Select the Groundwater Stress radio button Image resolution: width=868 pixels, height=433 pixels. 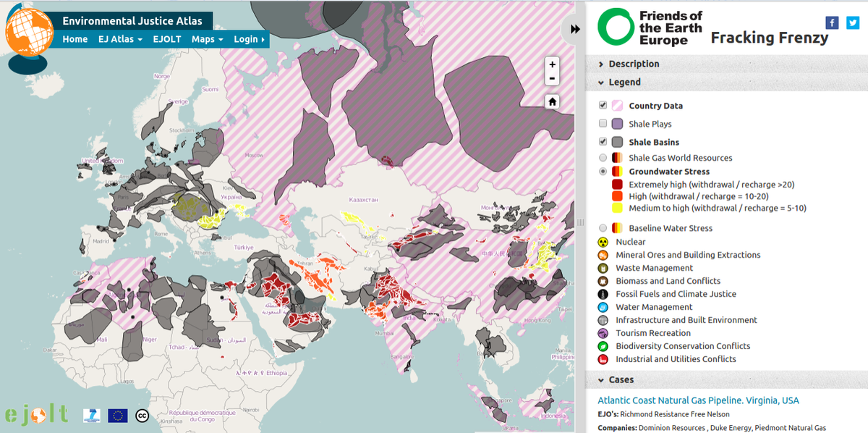tap(603, 172)
